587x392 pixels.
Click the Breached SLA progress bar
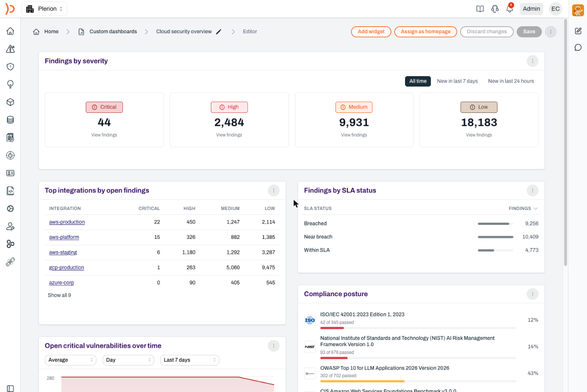coord(496,224)
